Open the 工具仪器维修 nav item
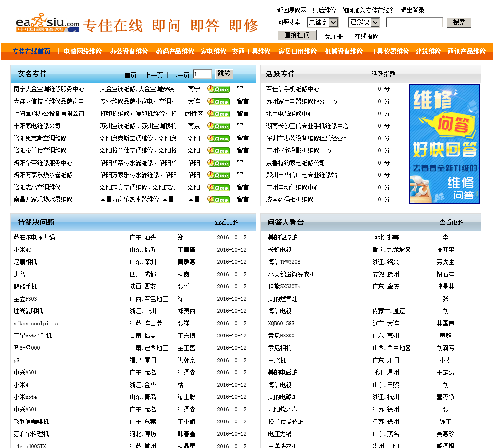 390,51
